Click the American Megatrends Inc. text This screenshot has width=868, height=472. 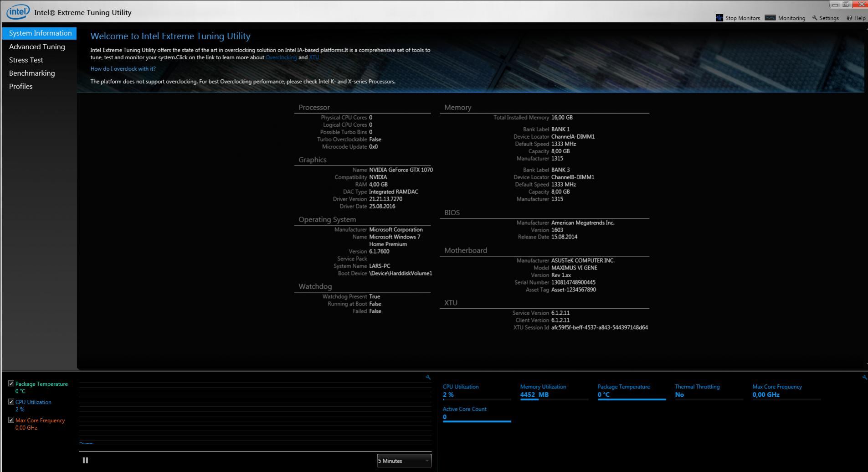point(583,223)
